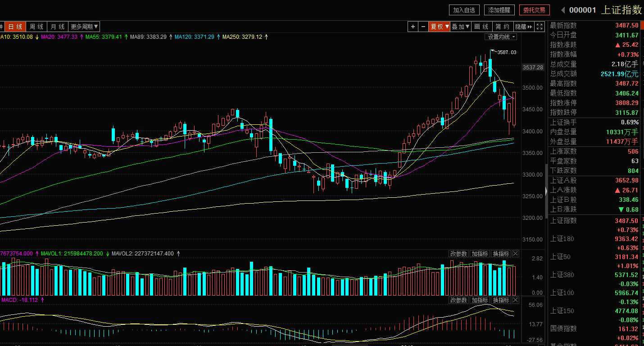Screen dimensions: 644x346
Task: Click the 上证换手 0.69% row
Action: click(594, 122)
